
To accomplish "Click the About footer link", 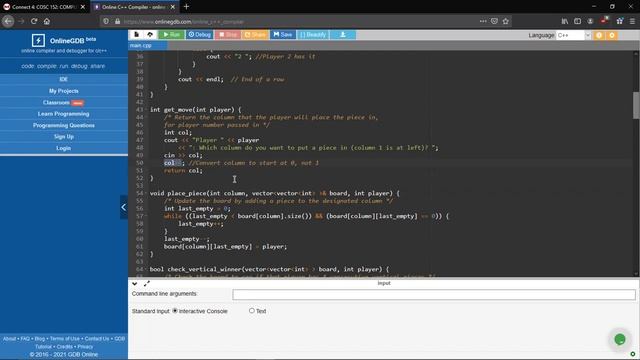I will click(x=9, y=339).
